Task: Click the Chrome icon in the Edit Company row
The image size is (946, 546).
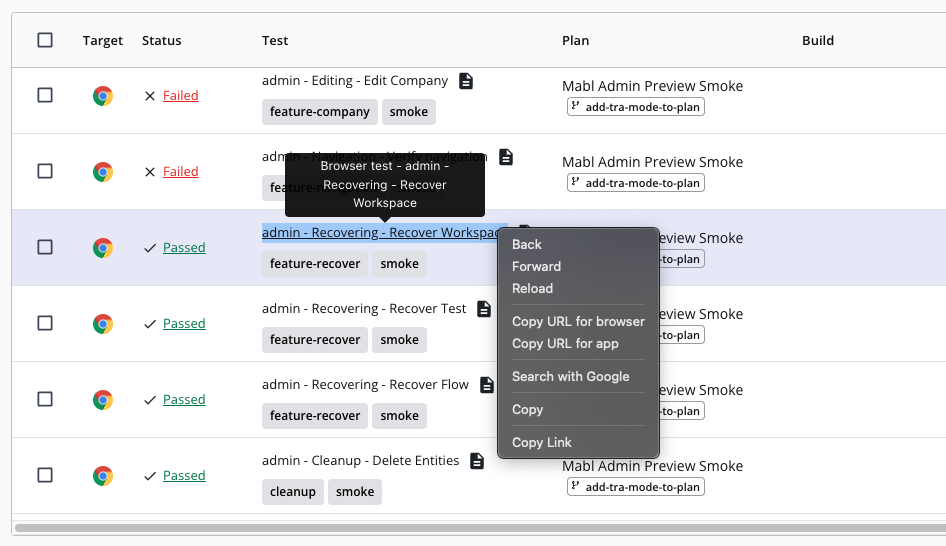Action: [103, 96]
